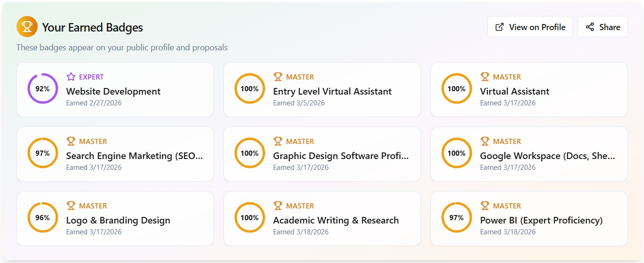Click the share nodes icon
Viewport: 644px width, 263px height.
(x=590, y=27)
